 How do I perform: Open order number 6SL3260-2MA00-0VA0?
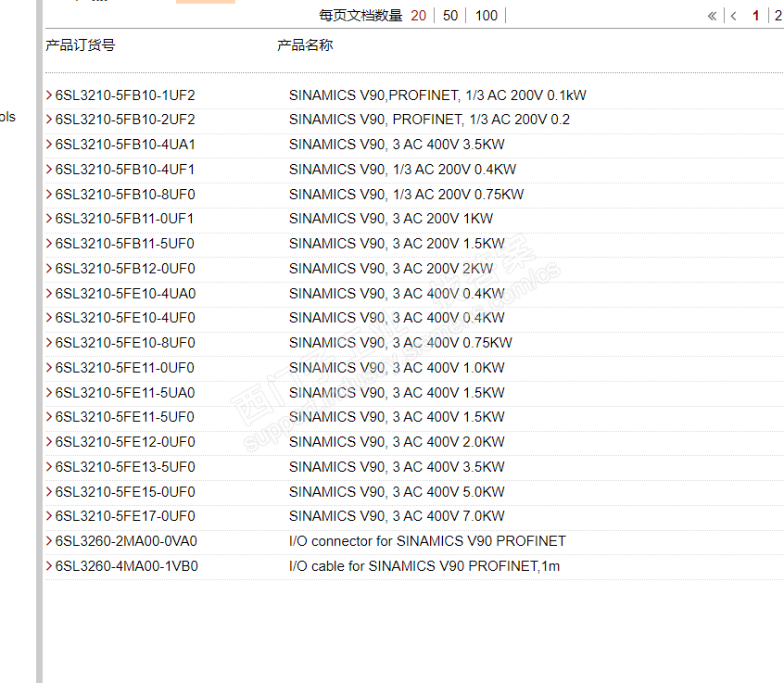[126, 540]
